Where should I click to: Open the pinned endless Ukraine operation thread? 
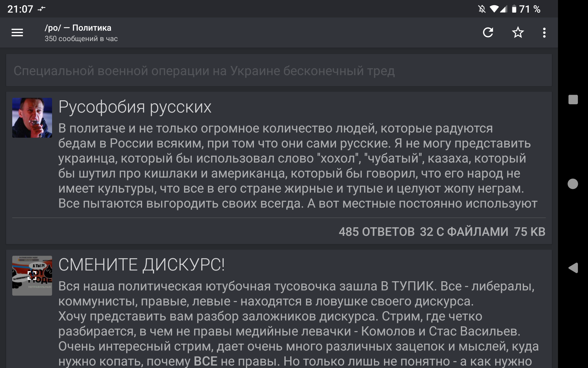[x=204, y=71]
